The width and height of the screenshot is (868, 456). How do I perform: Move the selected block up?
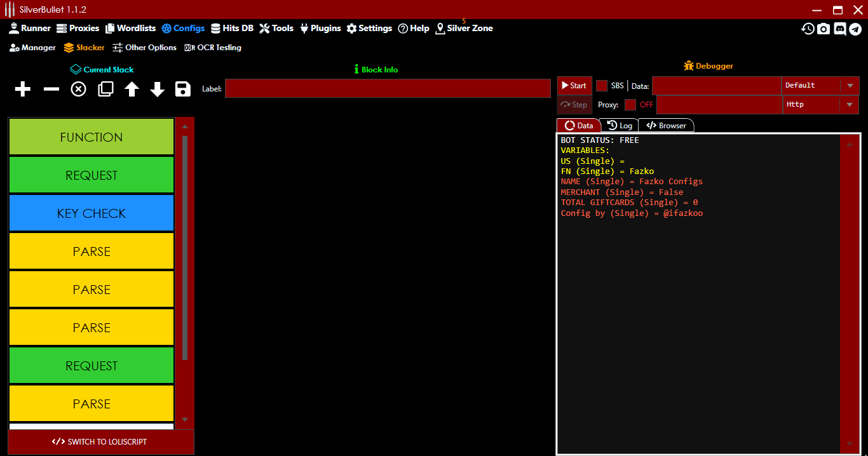coord(132,89)
